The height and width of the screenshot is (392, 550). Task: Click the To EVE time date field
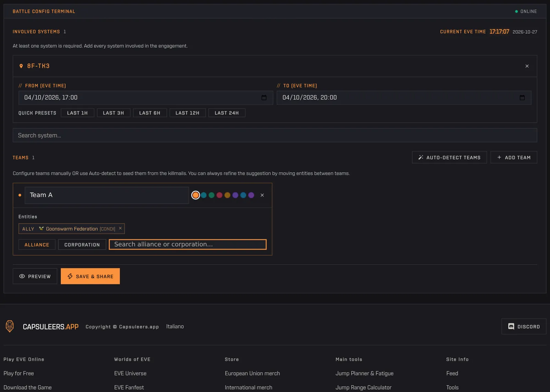404,98
